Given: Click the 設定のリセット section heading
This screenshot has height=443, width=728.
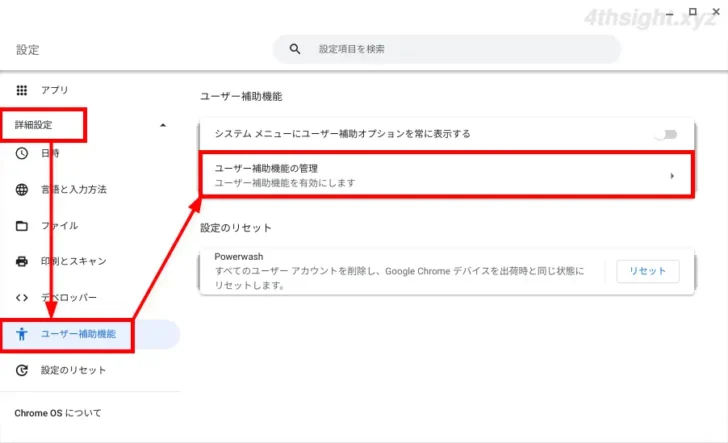Looking at the screenshot, I should [235, 228].
